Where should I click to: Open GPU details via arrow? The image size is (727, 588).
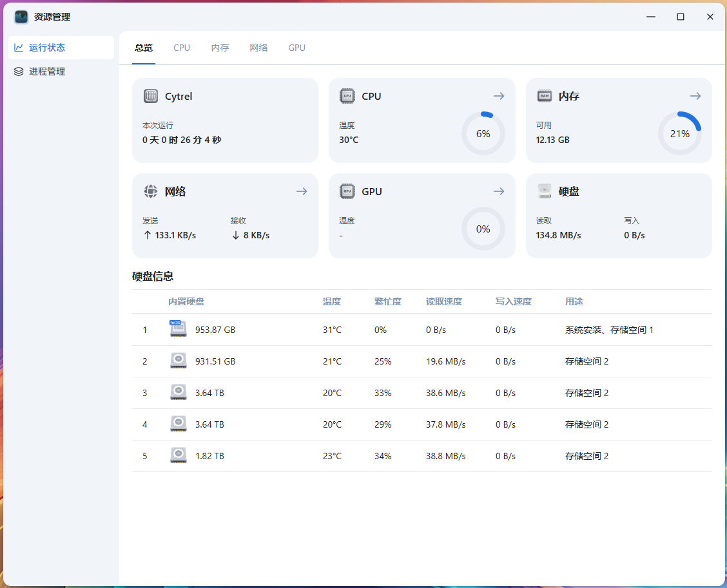[498, 191]
